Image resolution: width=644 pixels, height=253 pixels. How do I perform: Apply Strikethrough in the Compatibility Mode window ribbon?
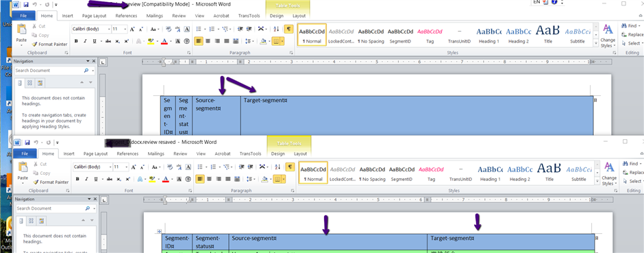[x=108, y=41]
